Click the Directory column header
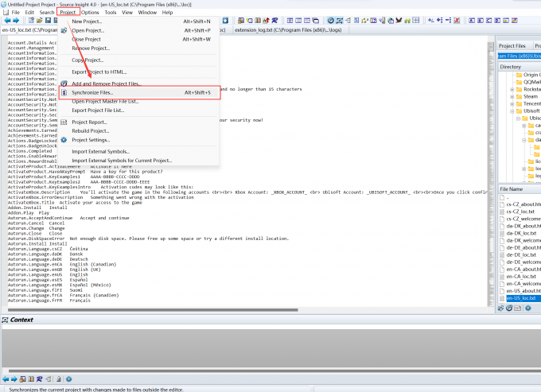The width and height of the screenshot is (541, 392). pos(512,67)
